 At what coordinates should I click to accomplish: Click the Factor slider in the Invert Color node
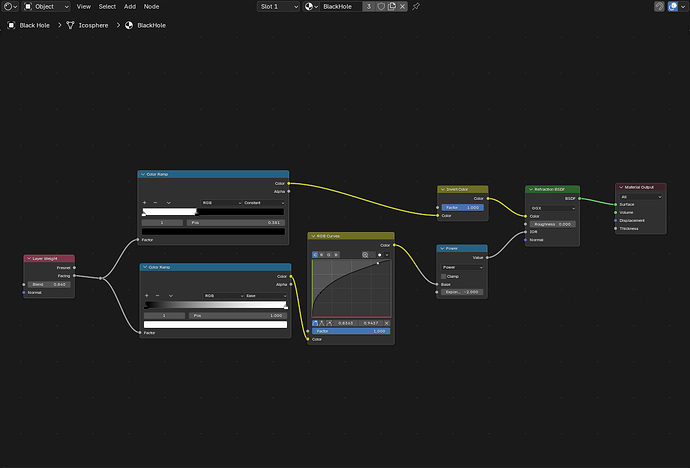click(x=462, y=207)
